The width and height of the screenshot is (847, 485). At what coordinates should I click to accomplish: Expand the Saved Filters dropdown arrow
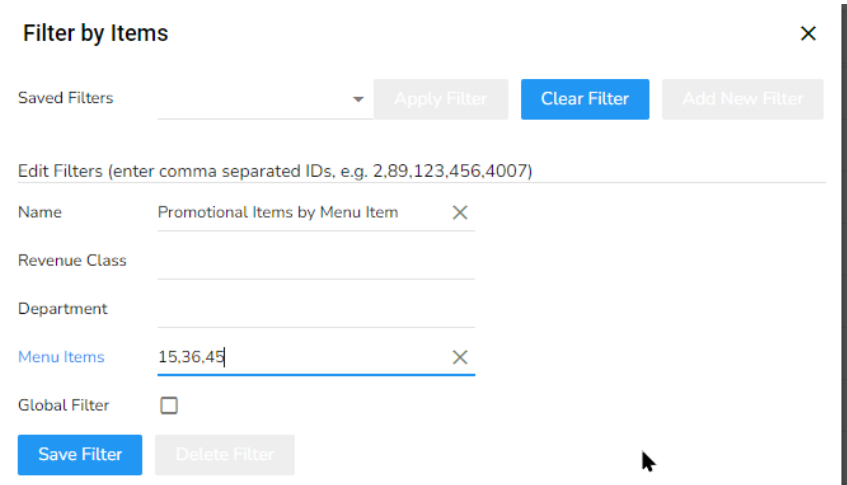(358, 100)
